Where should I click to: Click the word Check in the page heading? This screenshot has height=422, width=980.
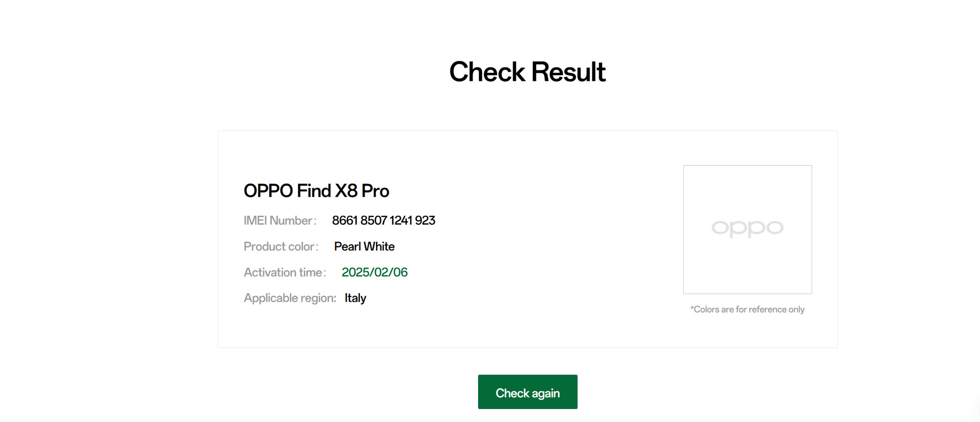pyautogui.click(x=487, y=72)
